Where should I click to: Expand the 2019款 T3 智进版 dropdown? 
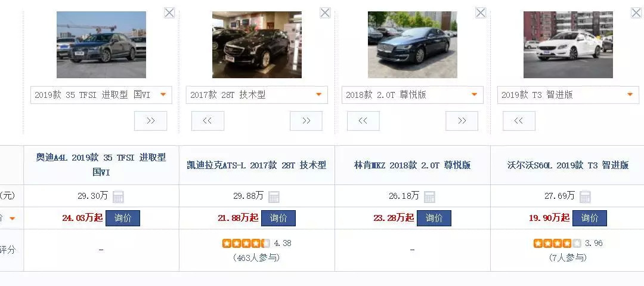point(568,95)
